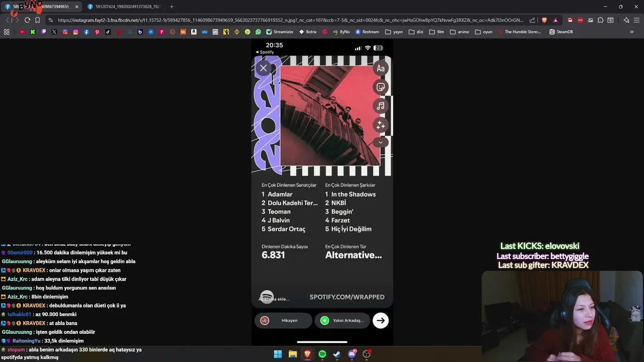Click the 'In the Shadows' song entry
644x362 pixels.
coord(350,194)
